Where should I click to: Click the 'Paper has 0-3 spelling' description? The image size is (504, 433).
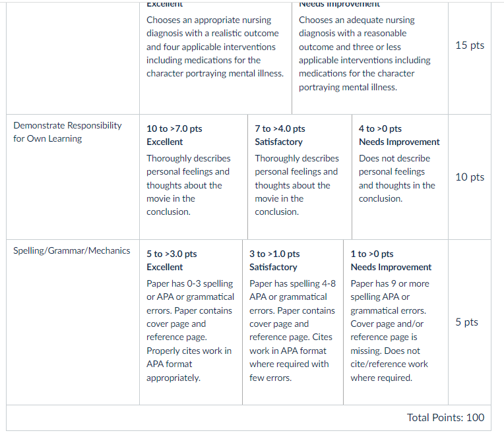coord(190,331)
